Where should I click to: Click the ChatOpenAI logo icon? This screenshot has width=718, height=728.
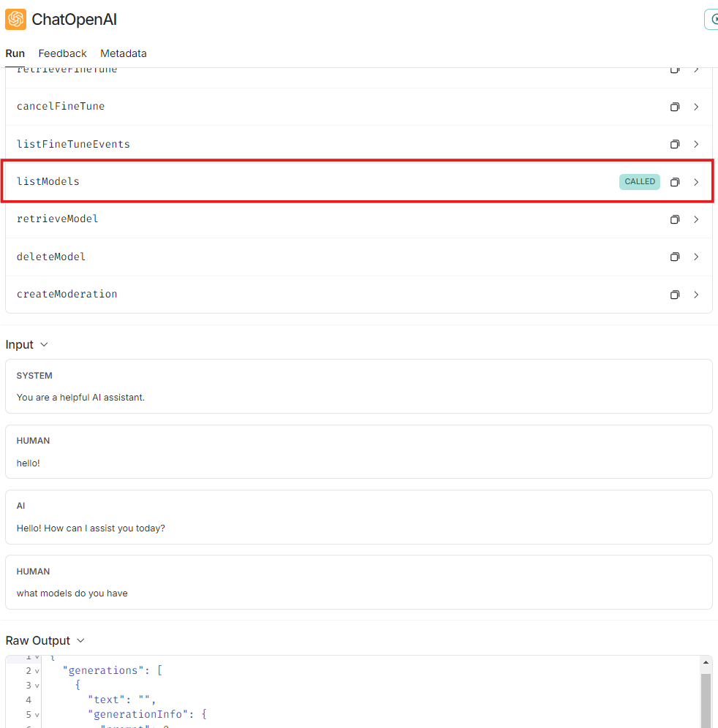click(x=16, y=19)
